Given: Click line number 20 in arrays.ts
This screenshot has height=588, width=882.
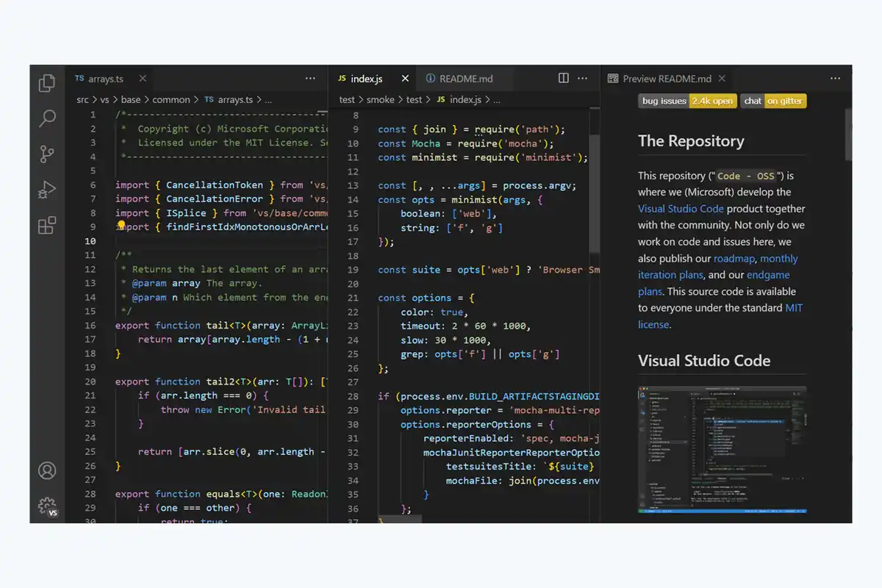Looking at the screenshot, I should click(x=90, y=381).
